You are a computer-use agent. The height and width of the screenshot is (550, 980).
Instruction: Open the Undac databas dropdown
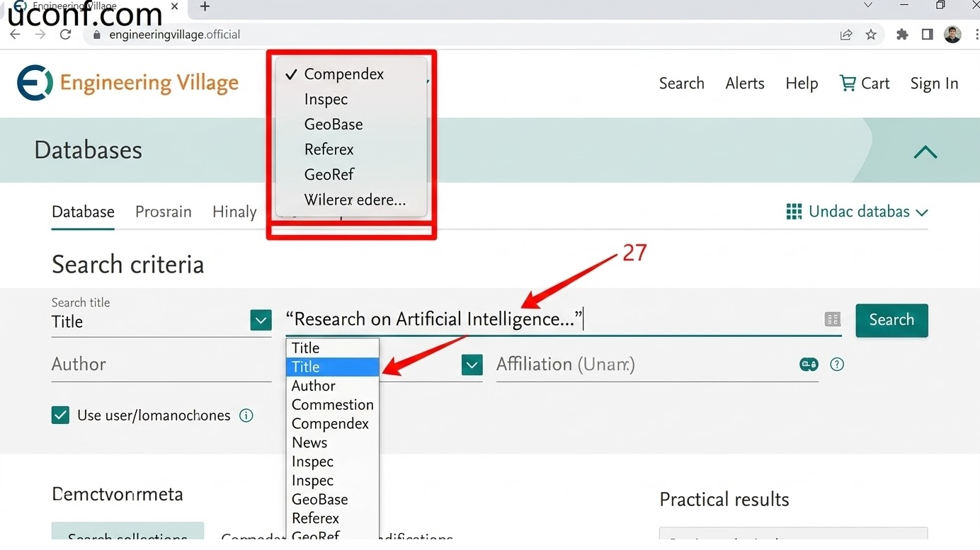point(857,212)
